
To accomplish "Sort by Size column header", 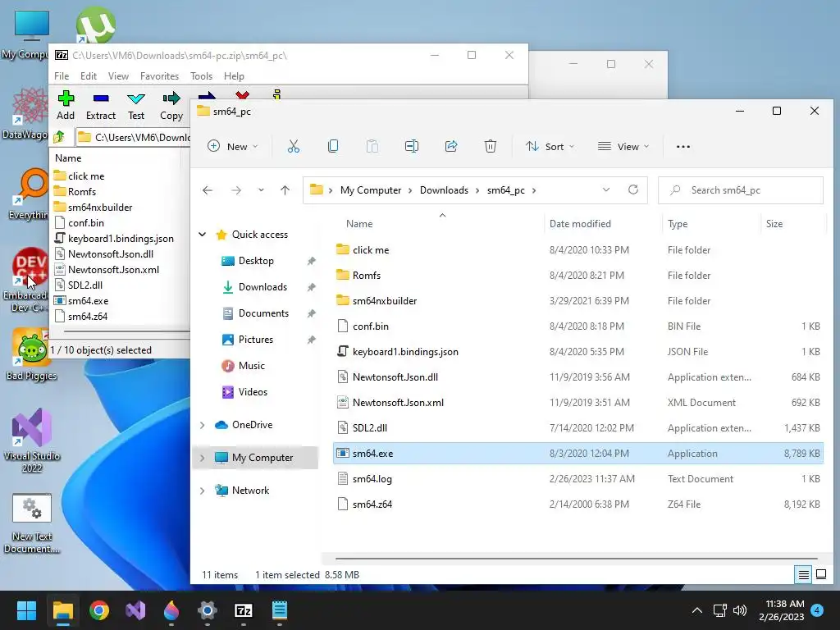I will (774, 224).
